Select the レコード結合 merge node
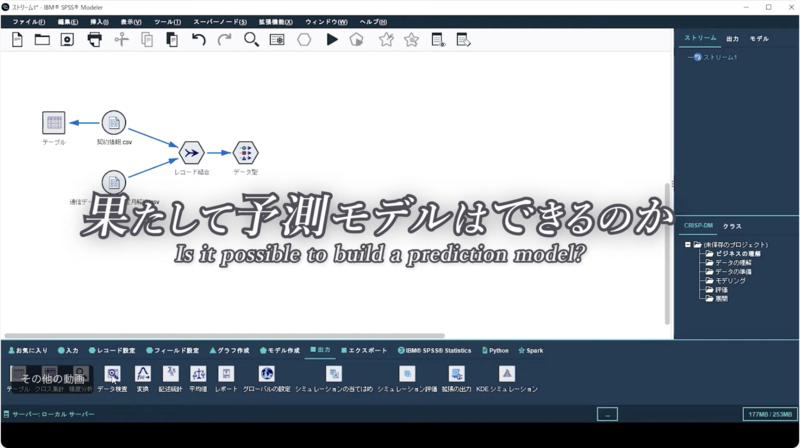 pyautogui.click(x=192, y=153)
